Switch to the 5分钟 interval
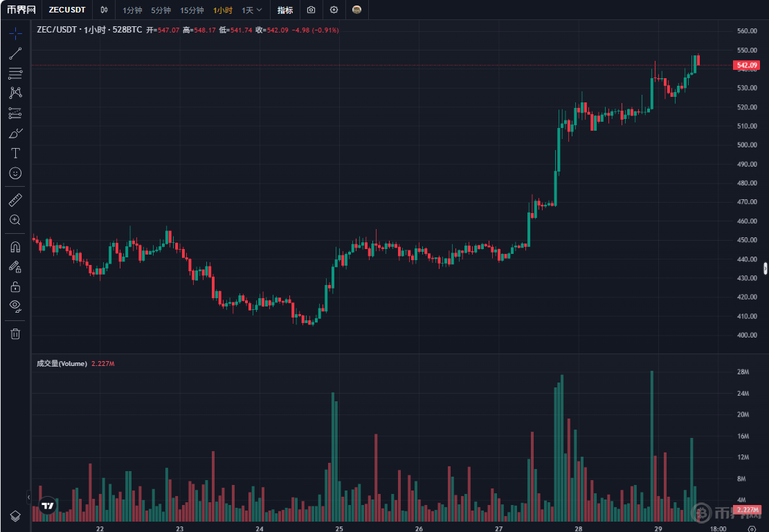This screenshot has width=769, height=532. pyautogui.click(x=161, y=10)
